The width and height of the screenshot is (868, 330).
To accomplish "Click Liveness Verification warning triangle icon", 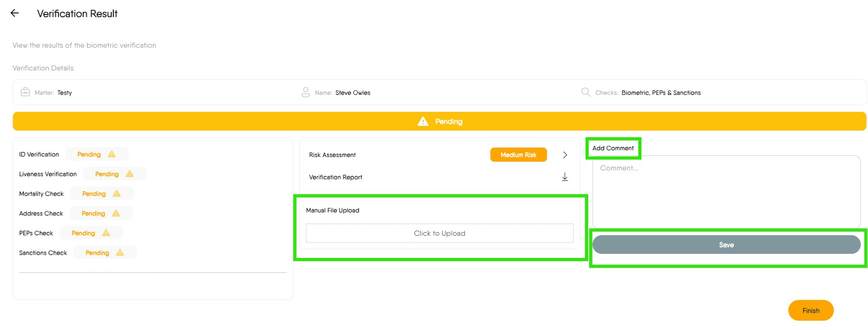I will 130,174.
